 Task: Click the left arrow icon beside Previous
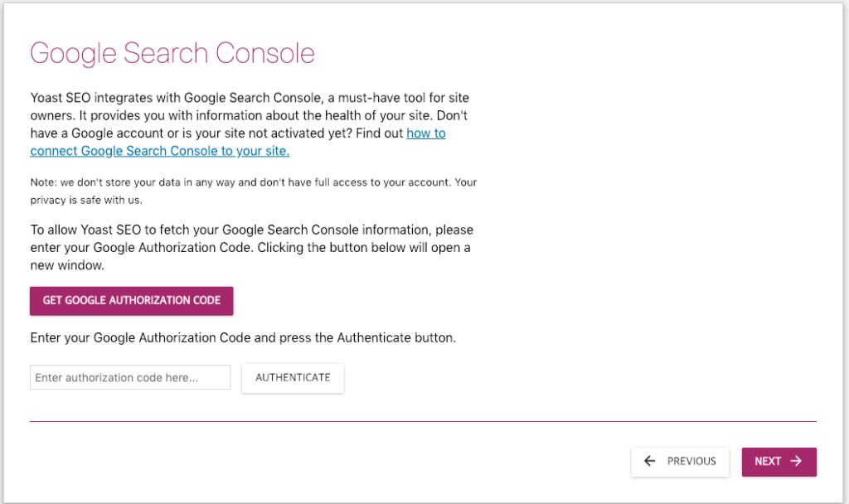[650, 462]
